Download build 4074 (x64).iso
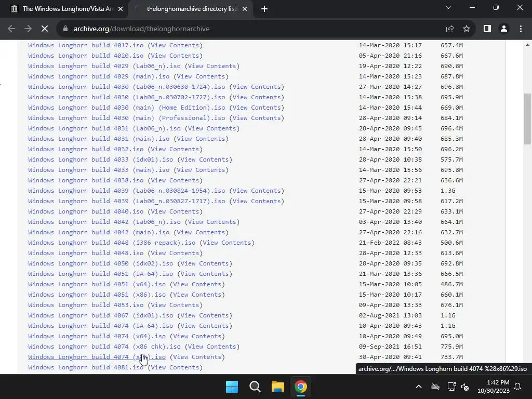Screen dimensions: 532x399 pyautogui.click(x=97, y=336)
